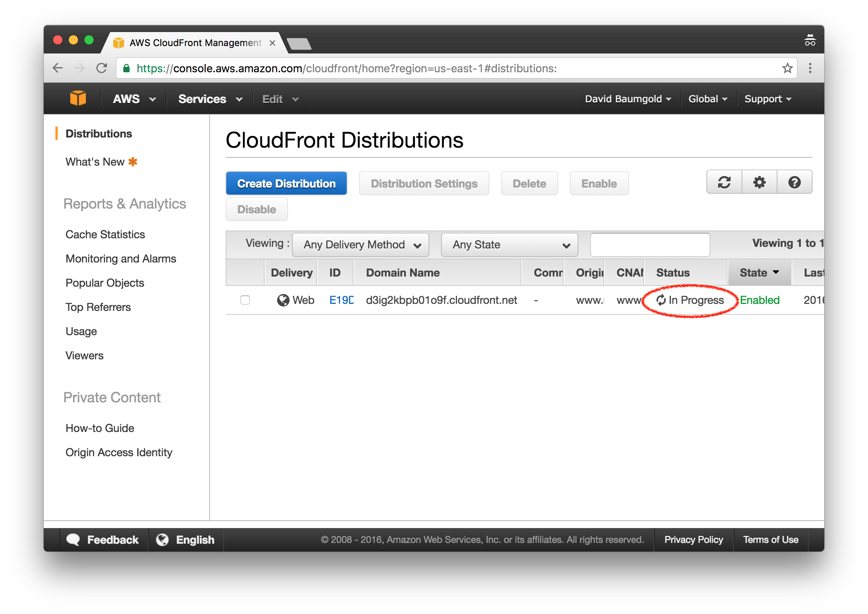Click d3ig2kbpb01o9f.cloudfront.net domain cell

[x=441, y=300]
